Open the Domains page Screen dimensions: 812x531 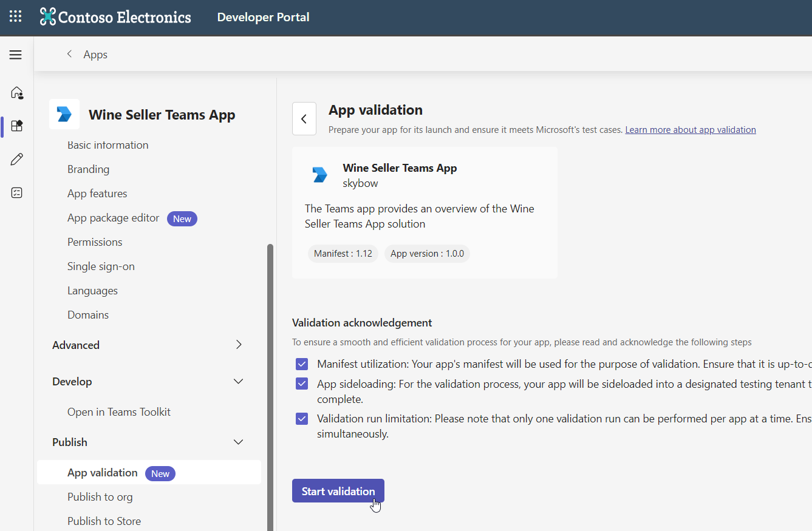point(88,315)
